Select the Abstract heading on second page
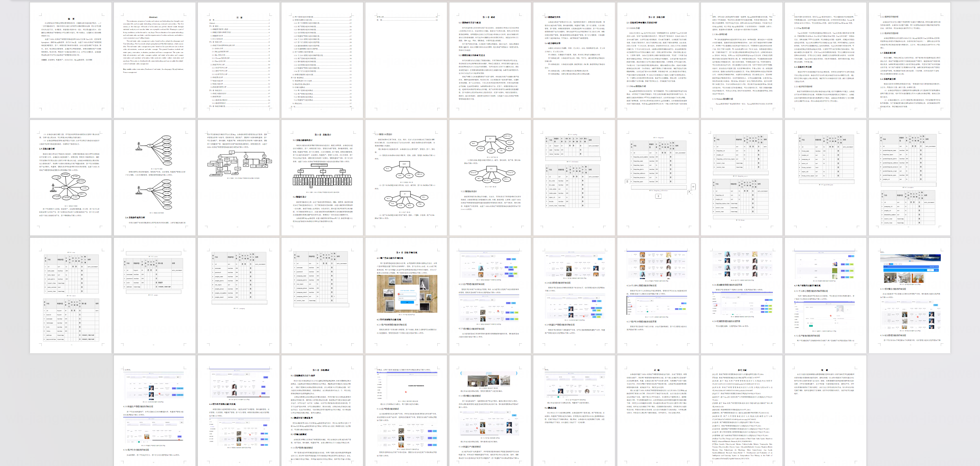Screen dimensions: 980x466 pos(153,17)
